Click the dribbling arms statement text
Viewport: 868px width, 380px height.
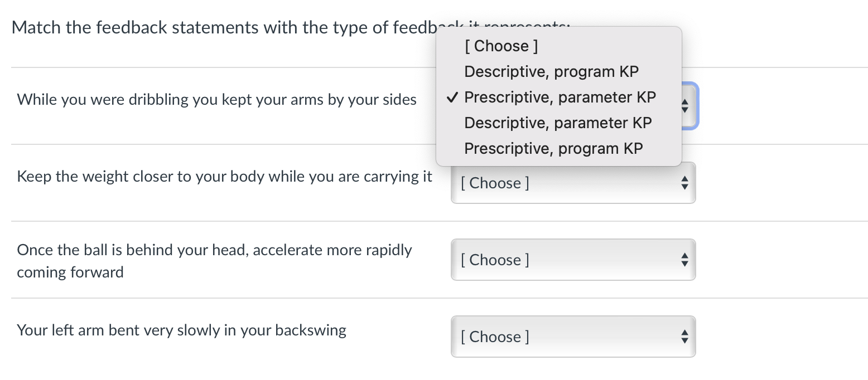click(216, 99)
